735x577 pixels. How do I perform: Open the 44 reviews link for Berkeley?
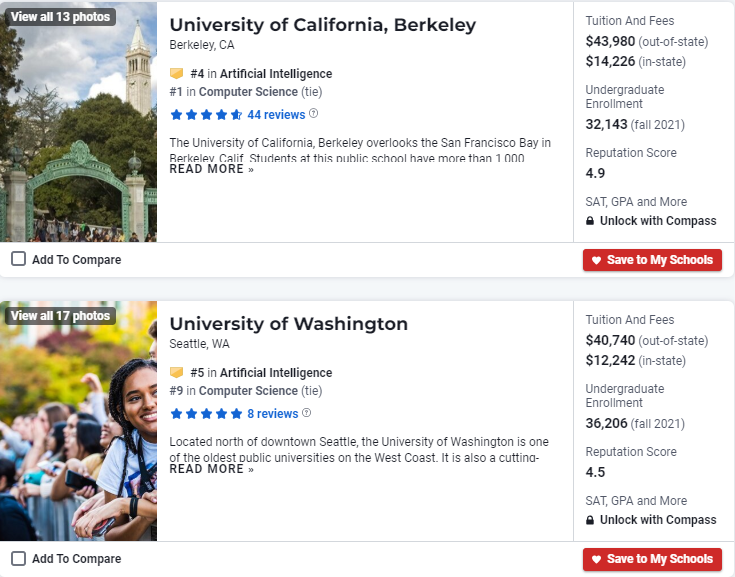click(276, 115)
